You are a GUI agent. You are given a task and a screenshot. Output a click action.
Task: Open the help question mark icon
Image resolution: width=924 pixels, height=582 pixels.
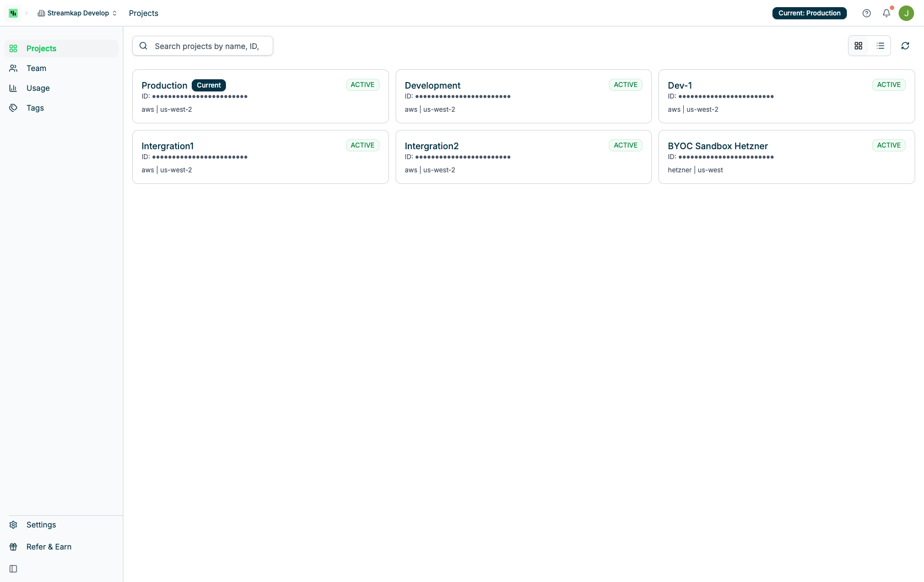point(866,13)
